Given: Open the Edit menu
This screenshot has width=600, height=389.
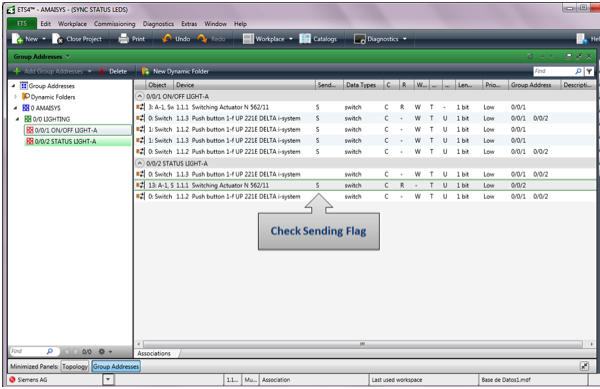Looking at the screenshot, I should [x=46, y=24].
